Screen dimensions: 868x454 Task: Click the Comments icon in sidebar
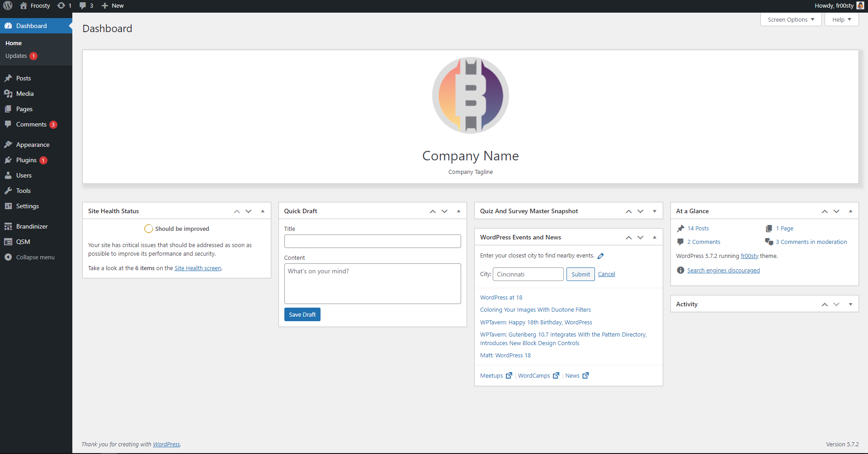(8, 124)
